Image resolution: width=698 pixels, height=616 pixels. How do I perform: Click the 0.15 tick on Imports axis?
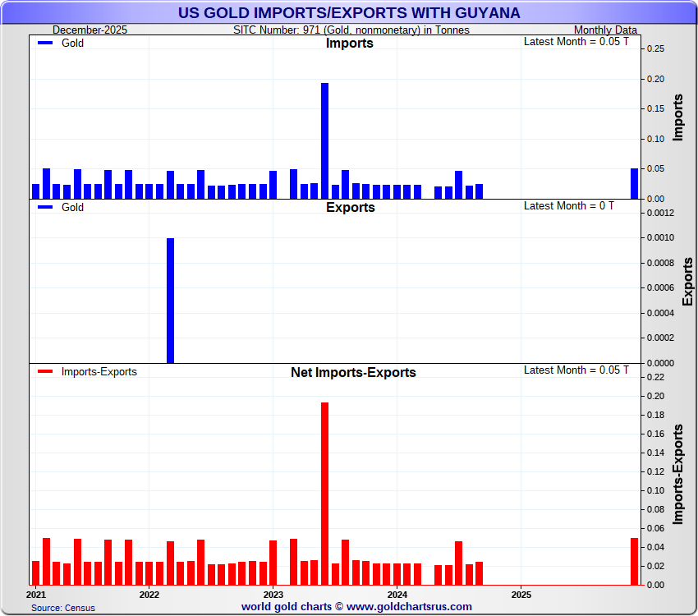pos(655,108)
